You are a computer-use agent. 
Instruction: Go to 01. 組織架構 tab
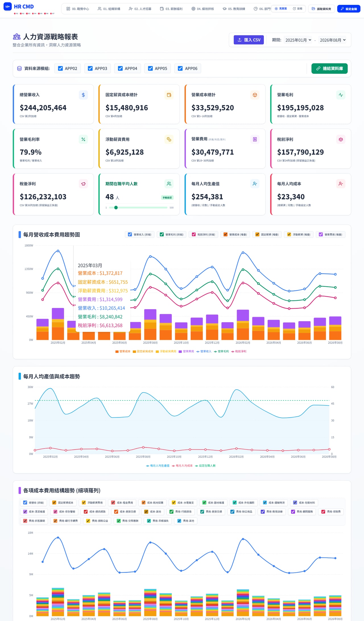point(109,9)
